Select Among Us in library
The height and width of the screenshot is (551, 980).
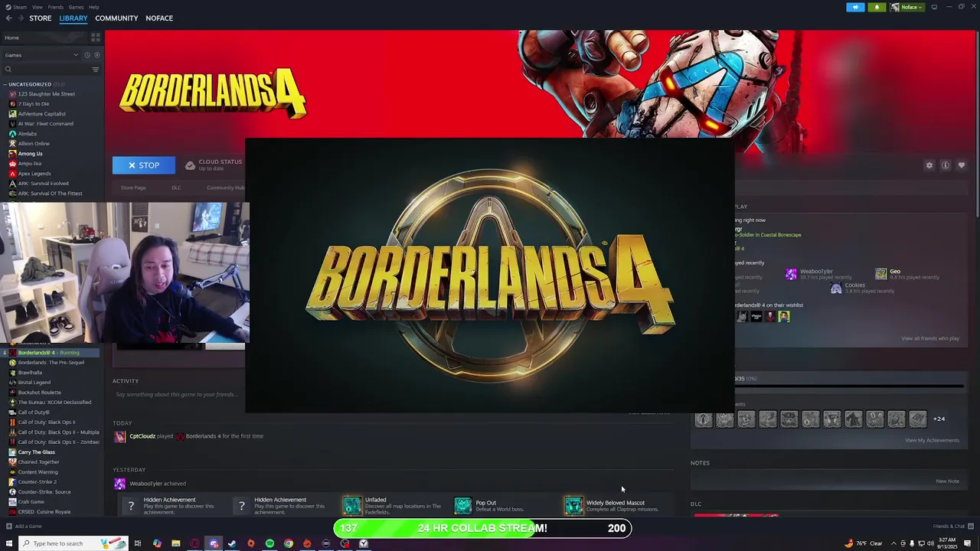click(31, 154)
